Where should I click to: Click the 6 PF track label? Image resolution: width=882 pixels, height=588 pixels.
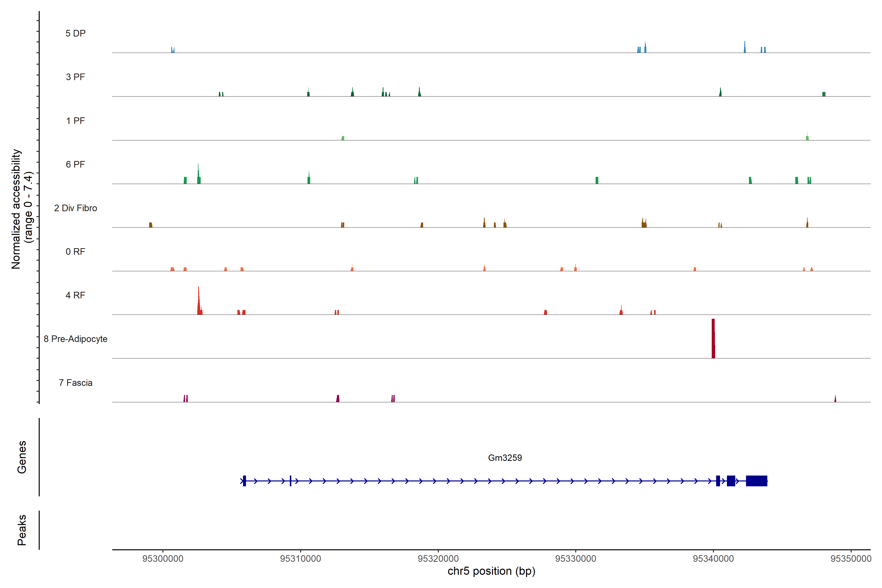(75, 164)
